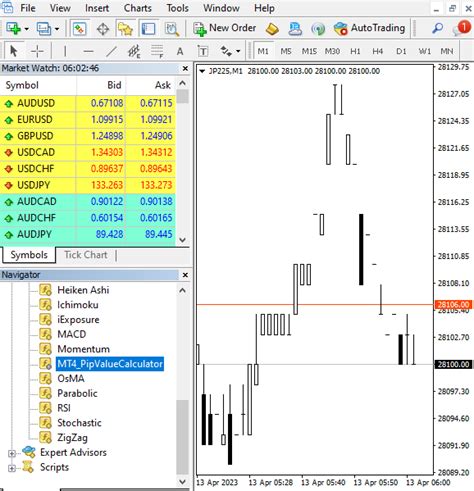Viewport: 474px width, 491px height.
Task: Select MT4_PipValueCalculator indicator
Action: pos(110,364)
